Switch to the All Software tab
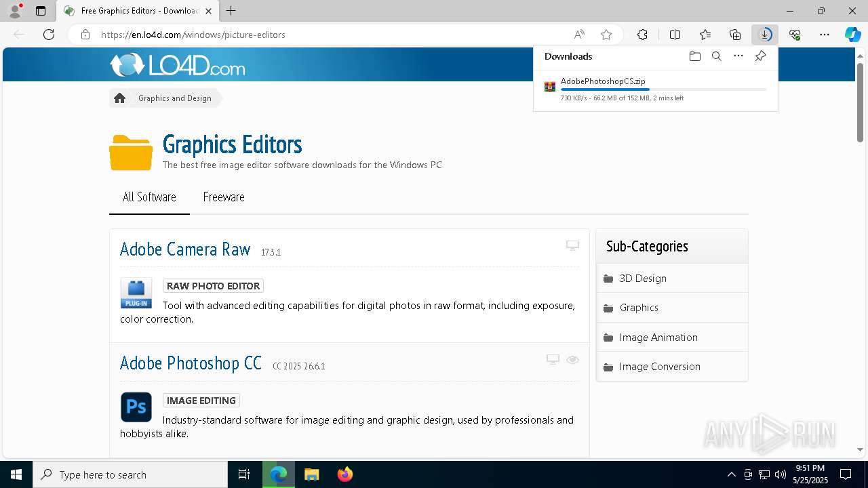The width and height of the screenshot is (868, 488). point(149,197)
